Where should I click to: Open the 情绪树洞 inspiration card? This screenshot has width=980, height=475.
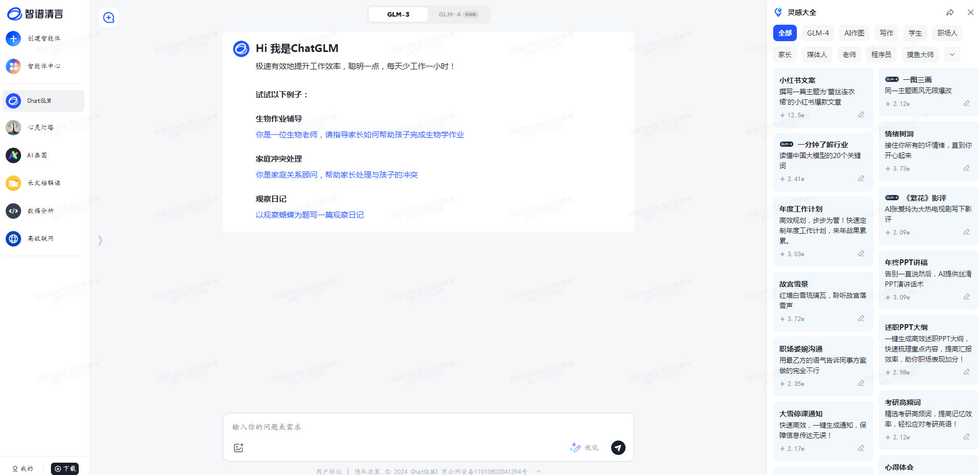(x=929, y=151)
